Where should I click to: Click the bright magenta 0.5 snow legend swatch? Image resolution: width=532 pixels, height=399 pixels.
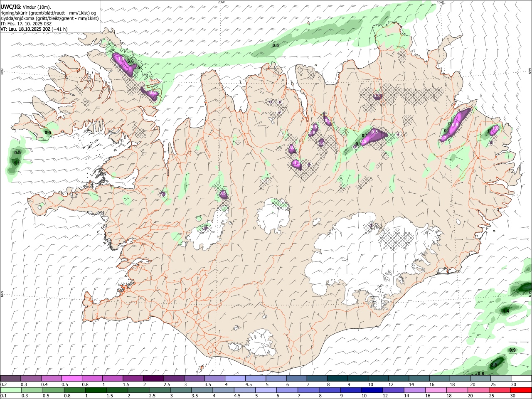pos(72,379)
